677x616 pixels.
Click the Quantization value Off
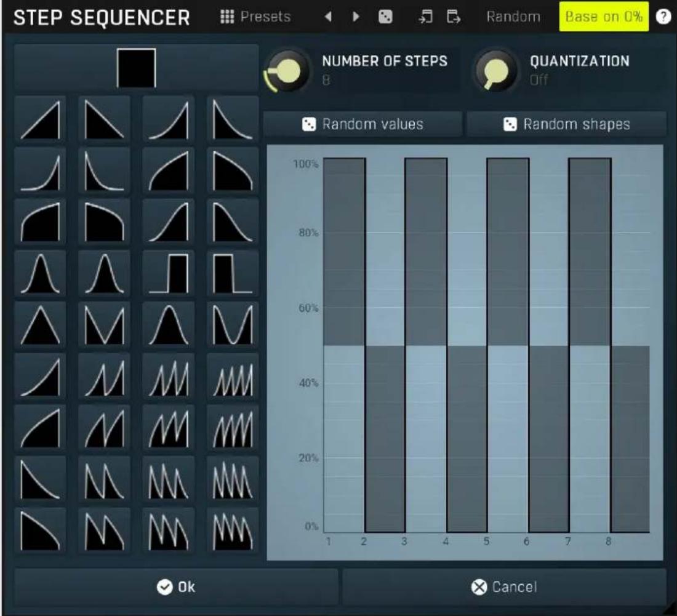click(x=539, y=80)
